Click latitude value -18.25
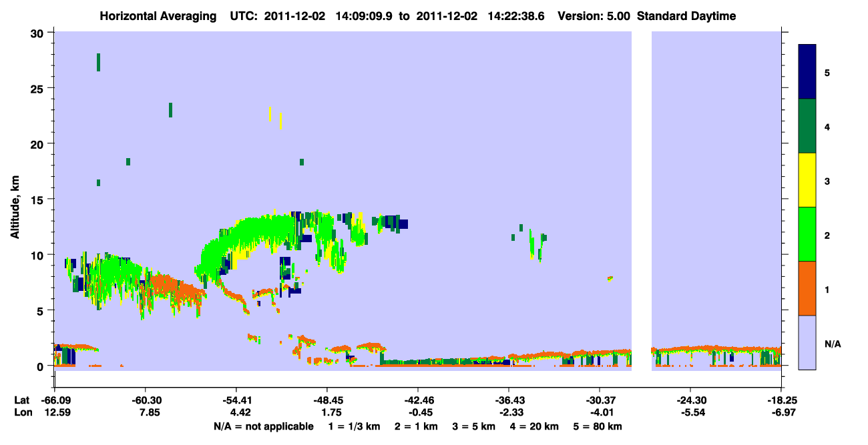 (781, 400)
